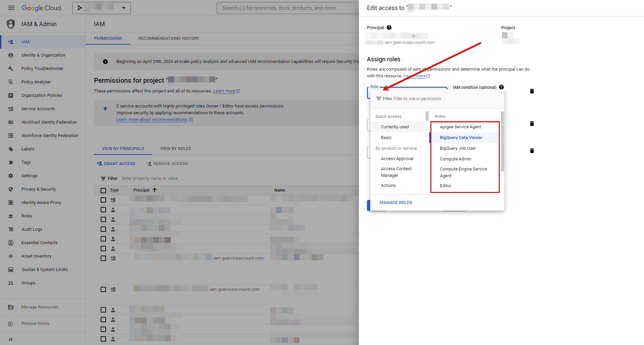Click the search resources input field
The width and height of the screenshot is (644, 345).
coord(288,8)
